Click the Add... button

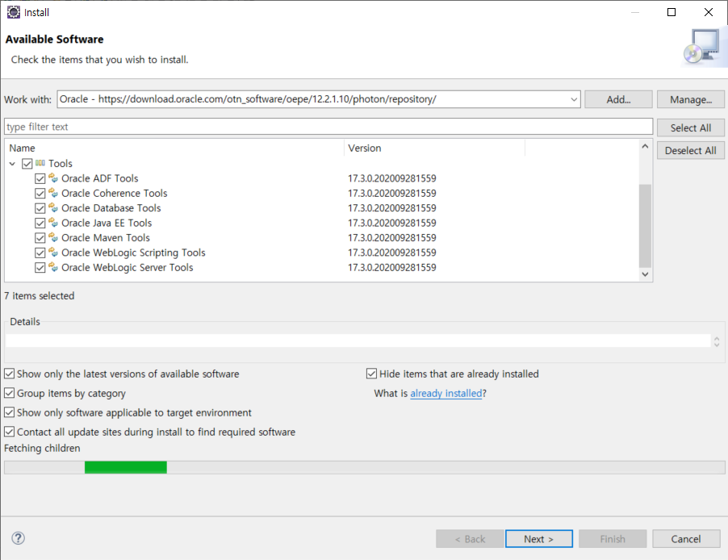618,99
